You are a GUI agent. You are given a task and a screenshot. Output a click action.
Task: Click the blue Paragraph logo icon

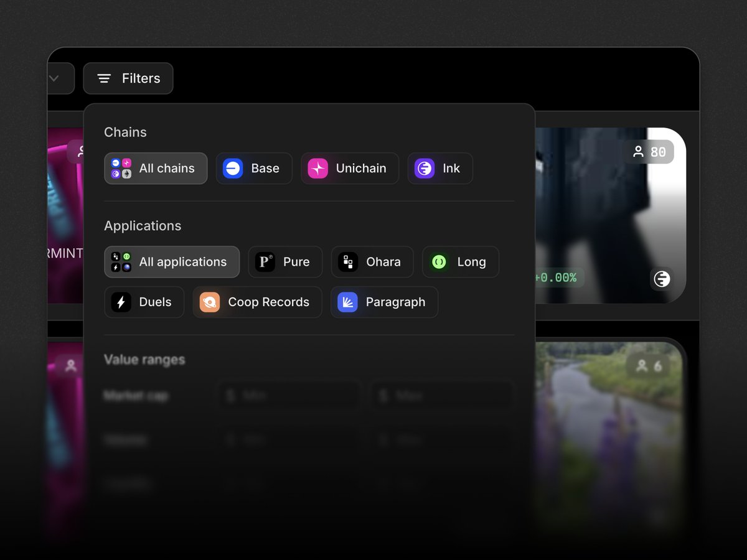point(347,302)
